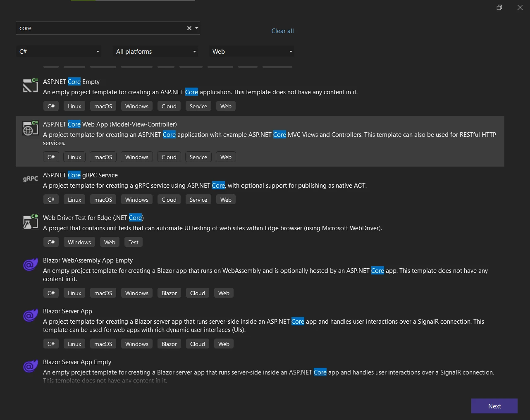Image resolution: width=530 pixels, height=420 pixels.
Task: Open the All platforms filter dropdown
Action: coord(156,52)
